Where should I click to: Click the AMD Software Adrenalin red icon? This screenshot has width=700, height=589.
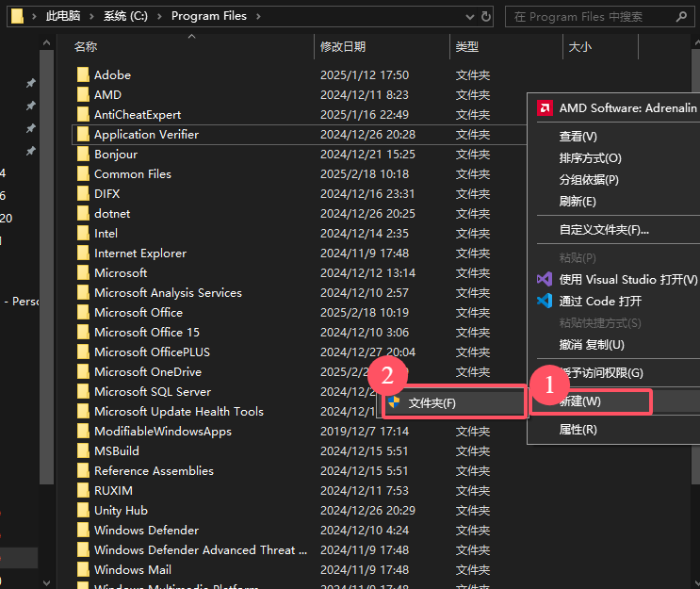pyautogui.click(x=544, y=108)
